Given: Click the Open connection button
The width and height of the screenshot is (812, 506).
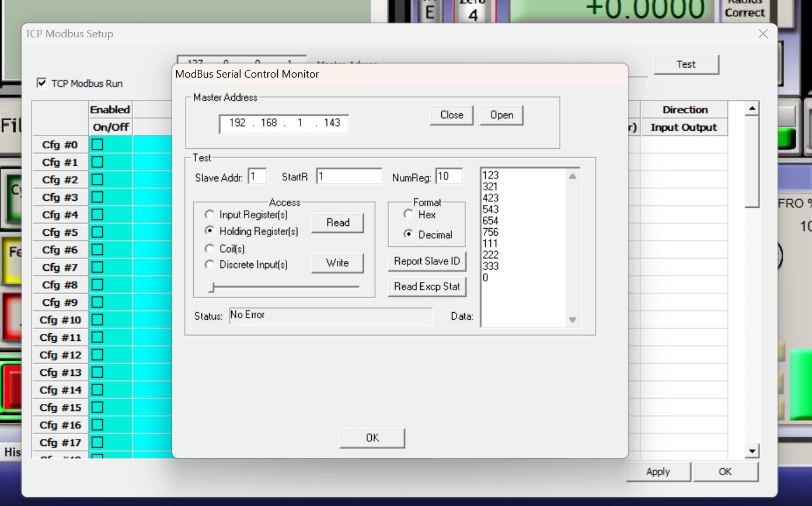Looking at the screenshot, I should 501,115.
